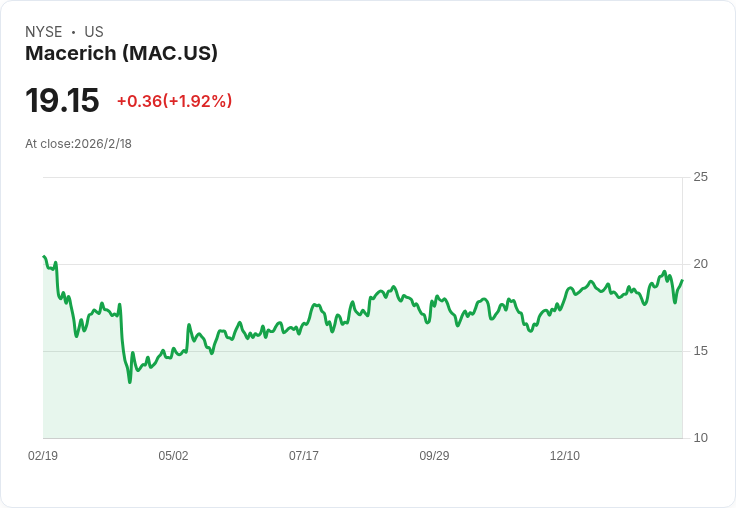The width and height of the screenshot is (736, 508).
Task: Click the vertical right axis line of the chart
Action: [683, 300]
